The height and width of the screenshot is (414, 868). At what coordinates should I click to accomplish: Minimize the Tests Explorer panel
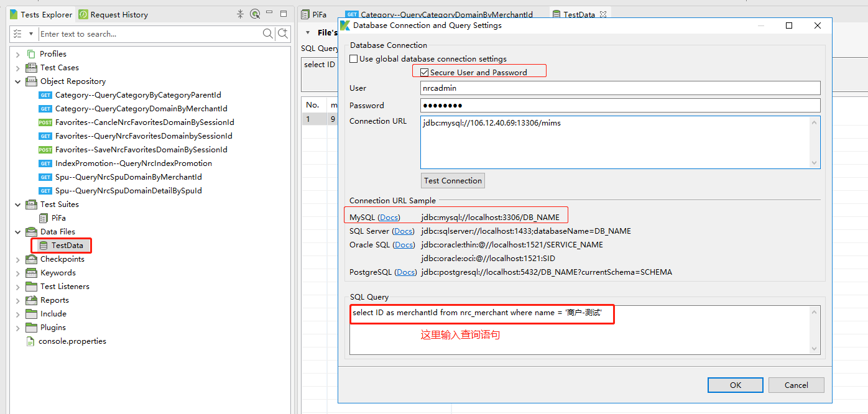(x=270, y=14)
